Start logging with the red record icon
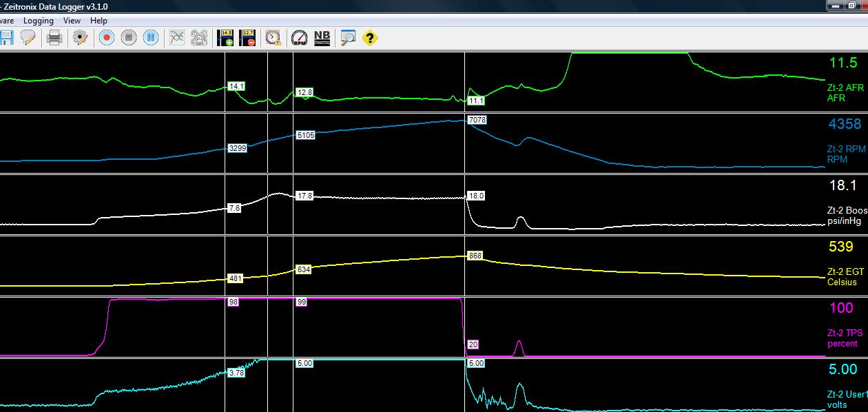This screenshot has height=412, width=868. coord(105,38)
